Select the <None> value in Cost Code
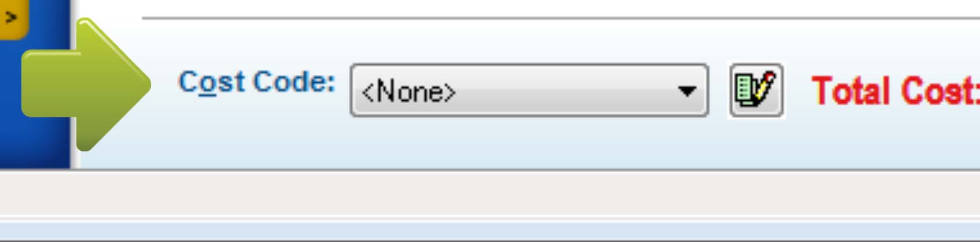Image resolution: width=980 pixels, height=242 pixels. (409, 91)
